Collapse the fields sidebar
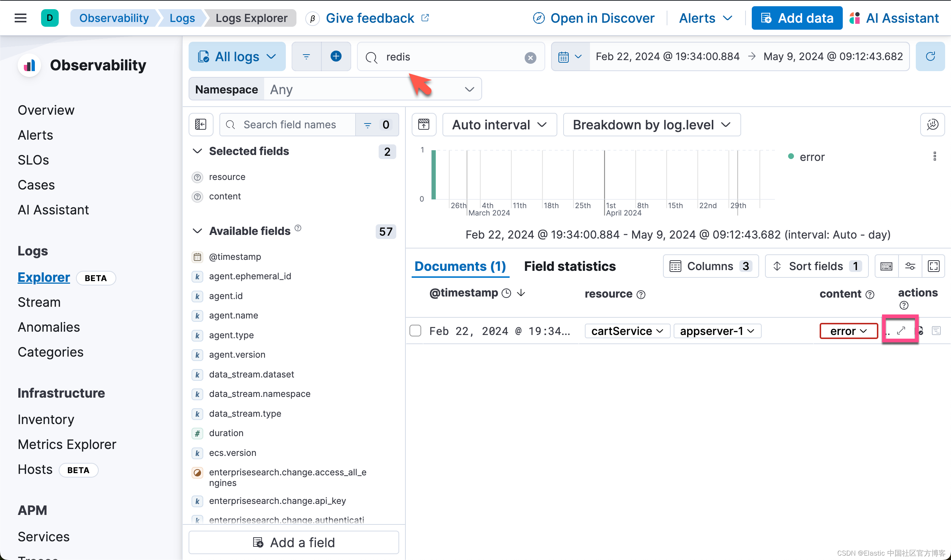 tap(201, 125)
